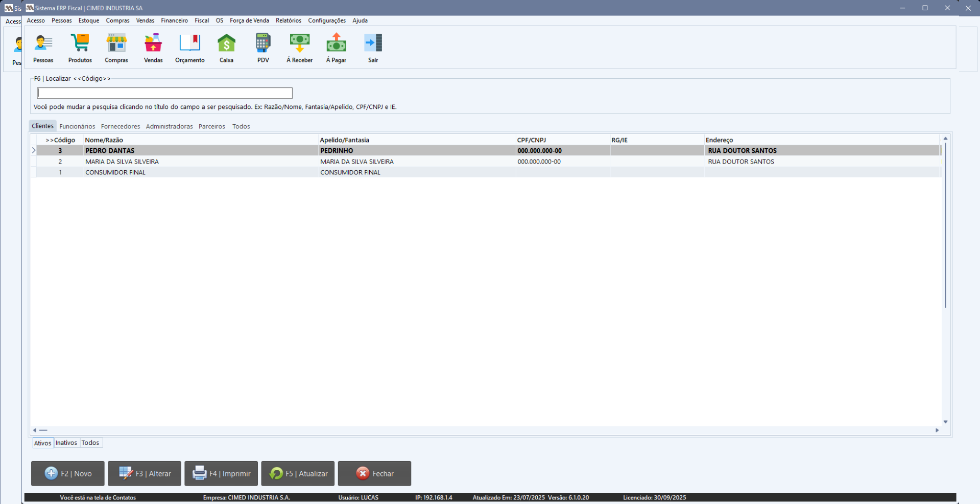Viewport: 980px width, 504px height.
Task: Select the Vendas basket icon
Action: point(153,44)
